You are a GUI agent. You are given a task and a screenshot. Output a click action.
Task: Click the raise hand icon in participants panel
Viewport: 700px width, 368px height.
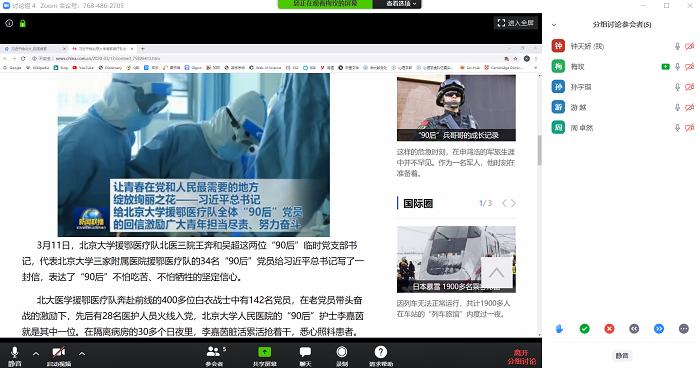click(559, 329)
